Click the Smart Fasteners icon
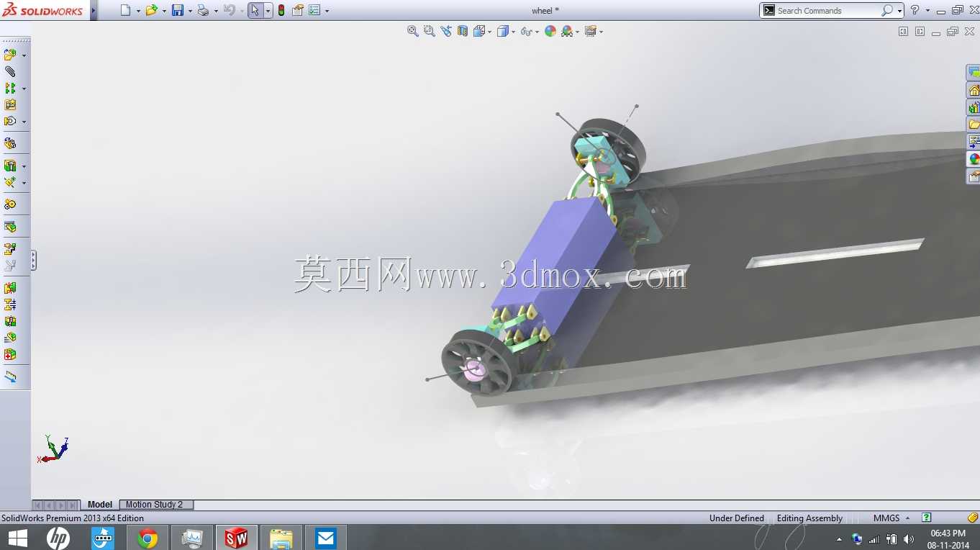The height and width of the screenshot is (550, 980). (x=10, y=104)
